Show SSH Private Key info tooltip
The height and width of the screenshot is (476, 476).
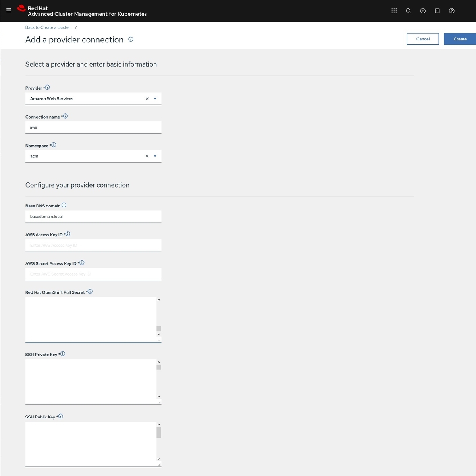click(63, 354)
